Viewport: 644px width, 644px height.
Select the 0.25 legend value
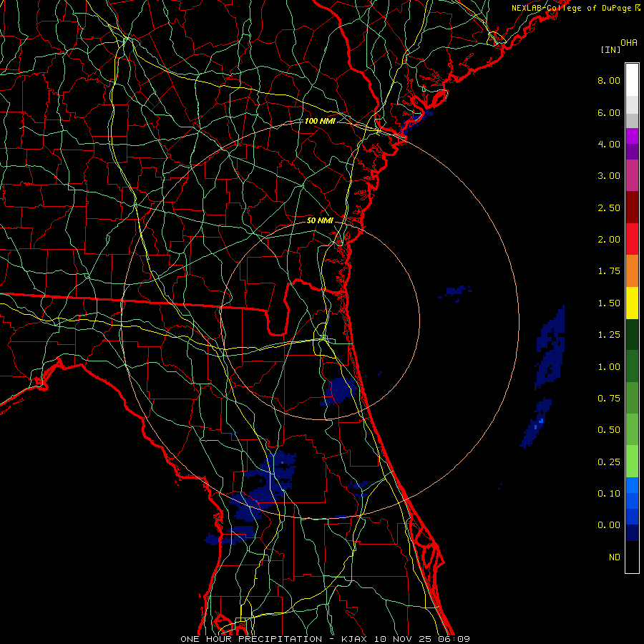609,462
